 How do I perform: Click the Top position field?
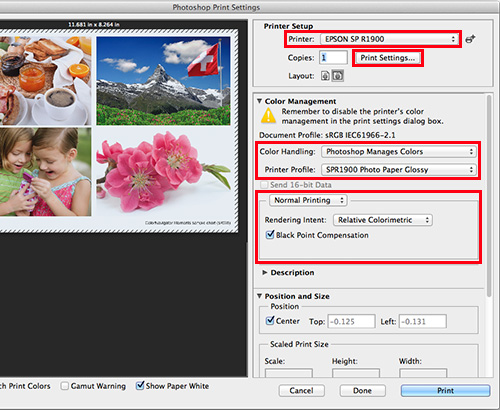pos(351,321)
